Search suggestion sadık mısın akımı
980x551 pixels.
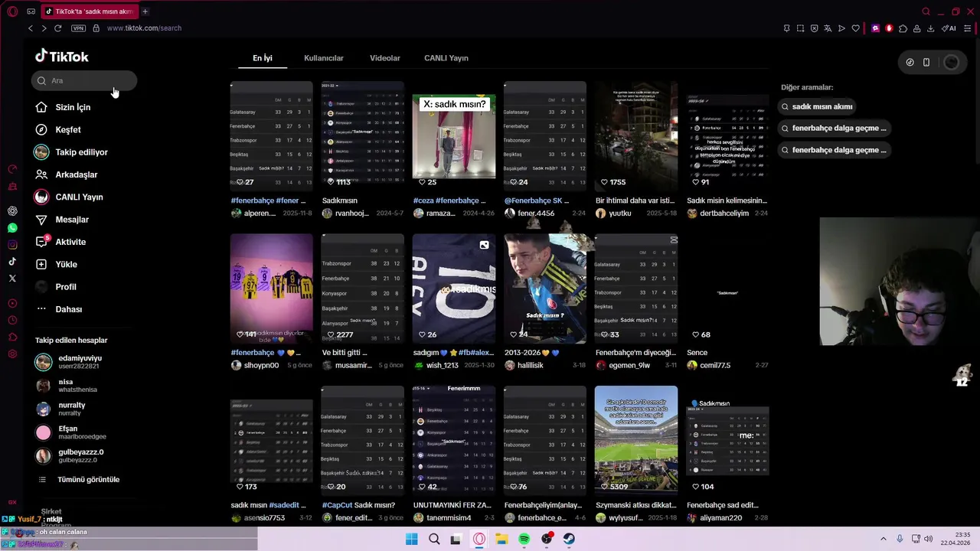point(818,107)
